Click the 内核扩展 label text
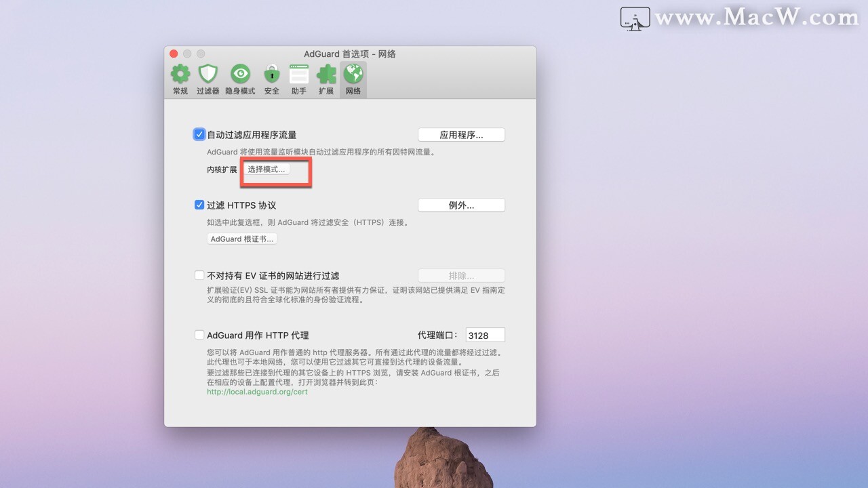 click(x=222, y=169)
